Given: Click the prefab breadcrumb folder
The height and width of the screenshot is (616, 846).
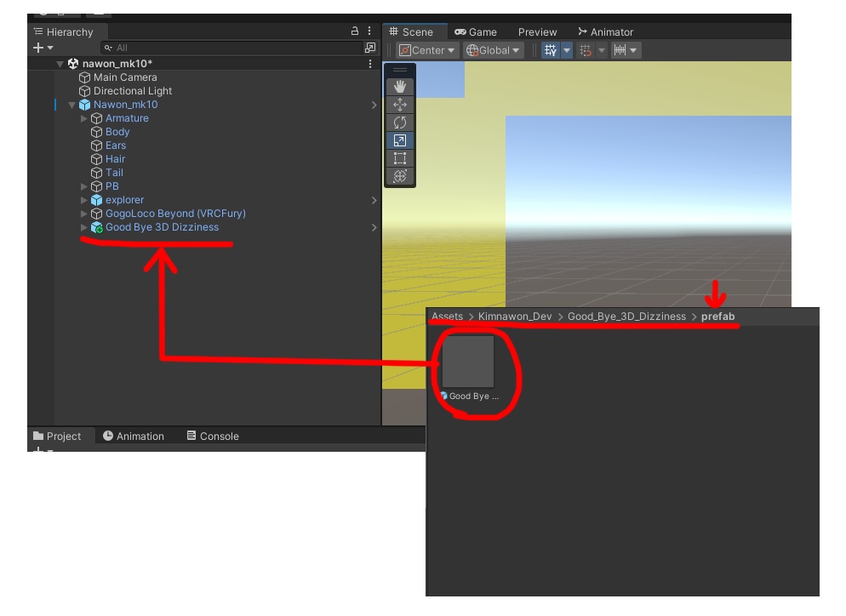Looking at the screenshot, I should [x=717, y=317].
